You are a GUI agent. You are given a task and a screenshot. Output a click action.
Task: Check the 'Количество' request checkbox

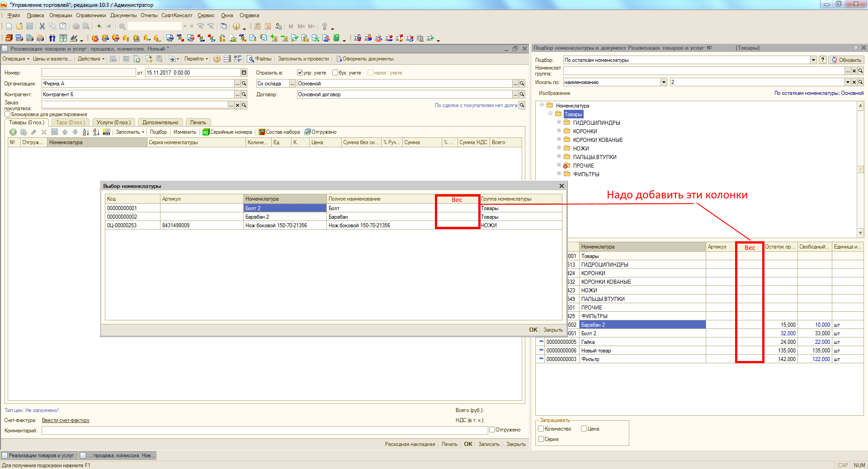click(541, 429)
